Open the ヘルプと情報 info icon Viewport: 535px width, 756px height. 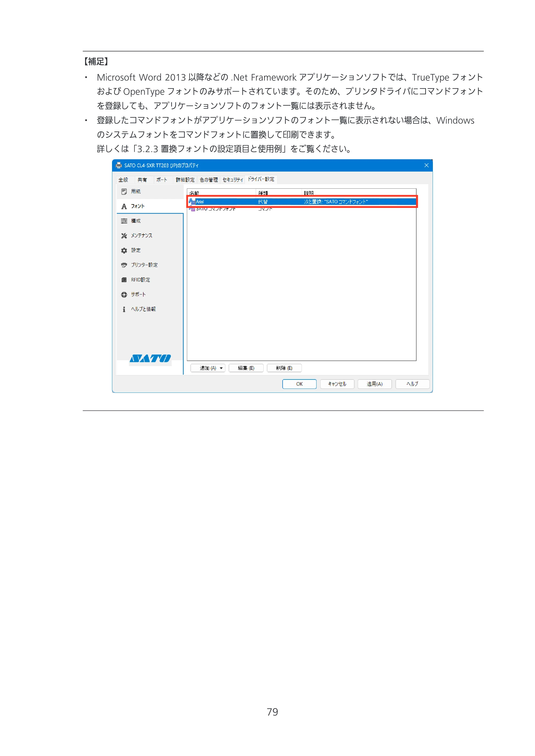(x=124, y=309)
